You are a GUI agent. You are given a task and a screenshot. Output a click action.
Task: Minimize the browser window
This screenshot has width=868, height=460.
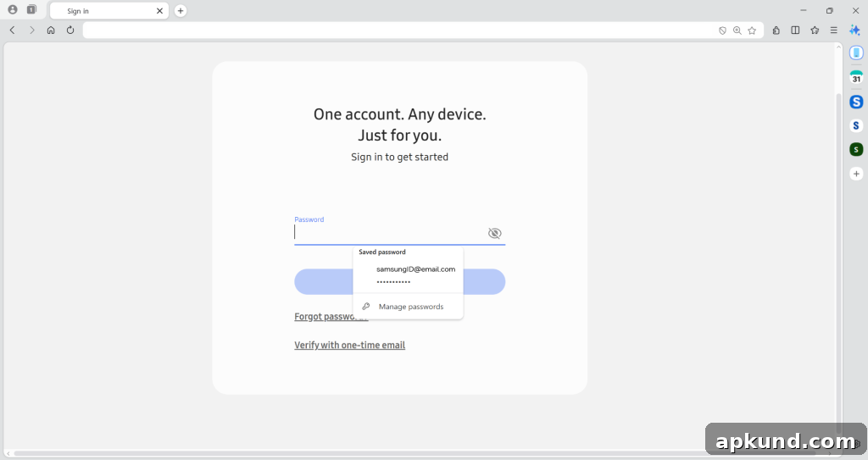[x=804, y=10]
